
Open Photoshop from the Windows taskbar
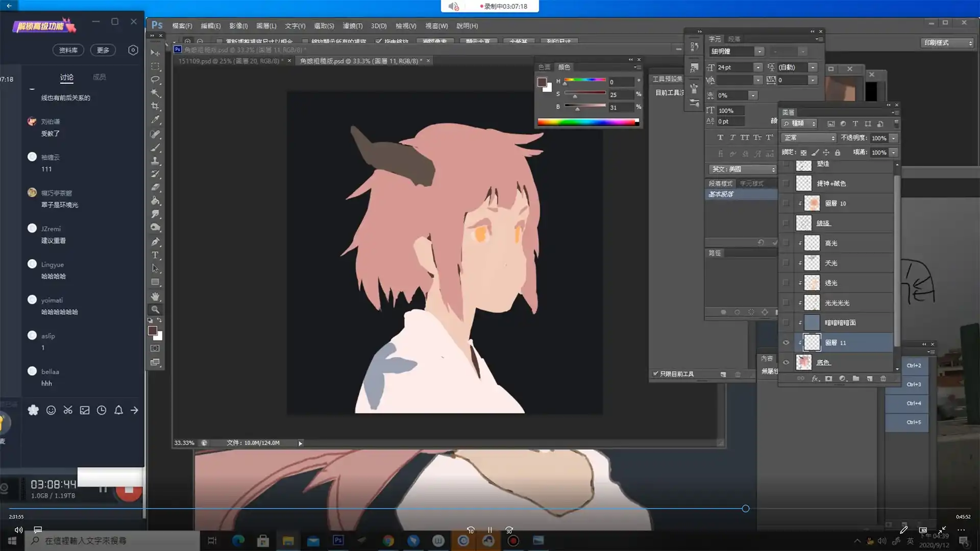click(338, 540)
